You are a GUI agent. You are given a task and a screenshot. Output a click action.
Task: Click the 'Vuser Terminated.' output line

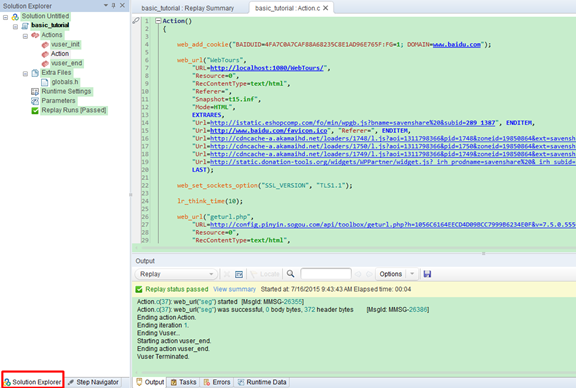[x=163, y=357]
